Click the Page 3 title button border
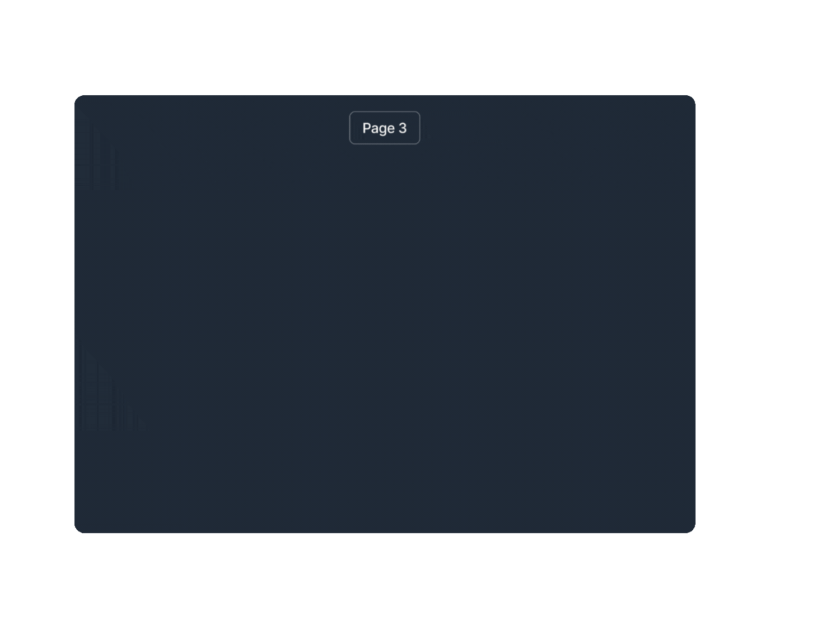840x630 pixels. (385, 112)
